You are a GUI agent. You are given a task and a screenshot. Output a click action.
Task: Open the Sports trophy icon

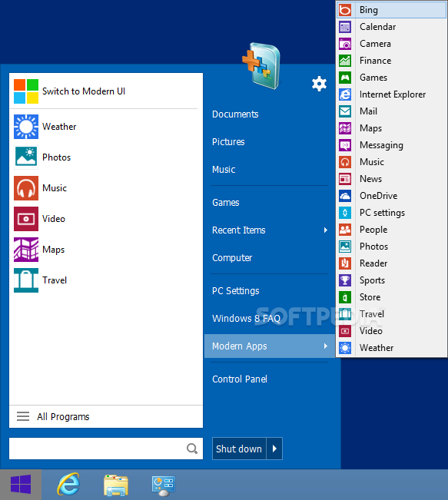pyautogui.click(x=344, y=280)
